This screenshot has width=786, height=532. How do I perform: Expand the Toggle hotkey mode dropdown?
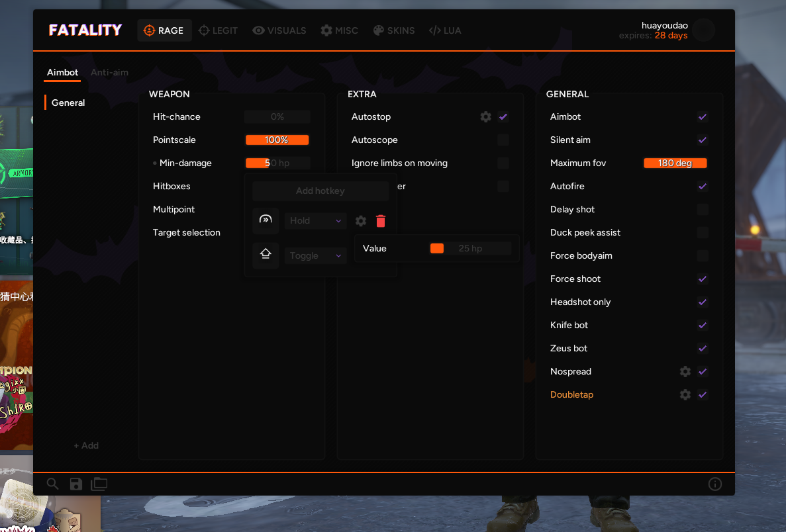pos(316,256)
